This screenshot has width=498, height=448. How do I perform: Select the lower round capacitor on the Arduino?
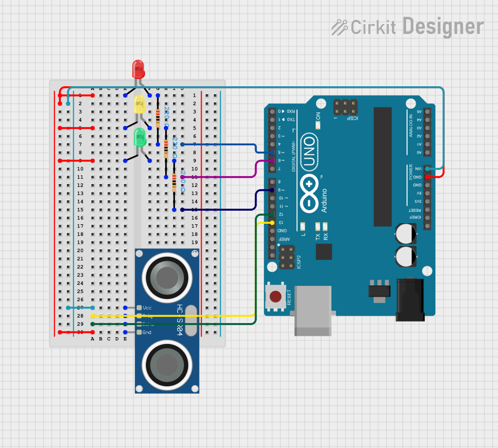(x=406, y=257)
